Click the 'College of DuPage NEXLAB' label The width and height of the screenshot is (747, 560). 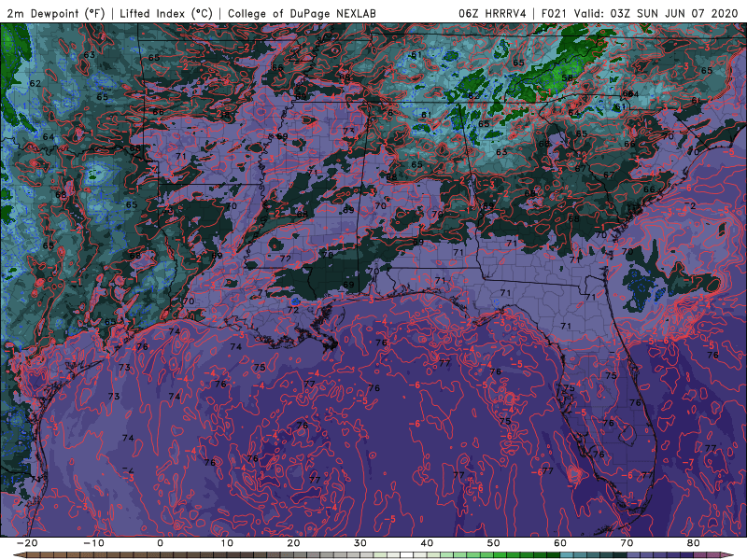[302, 13]
